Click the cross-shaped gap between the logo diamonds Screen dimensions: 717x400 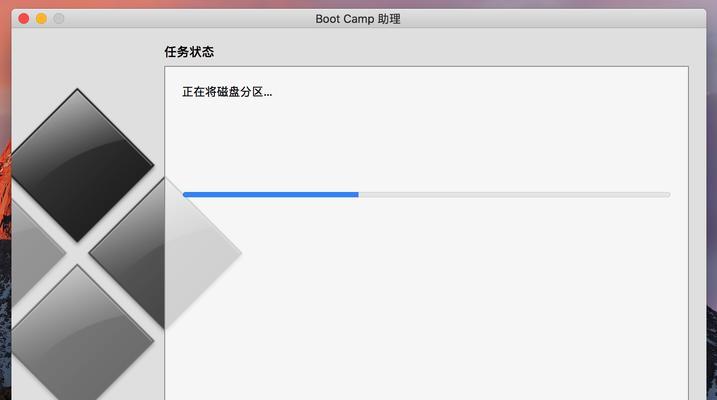click(x=77, y=253)
